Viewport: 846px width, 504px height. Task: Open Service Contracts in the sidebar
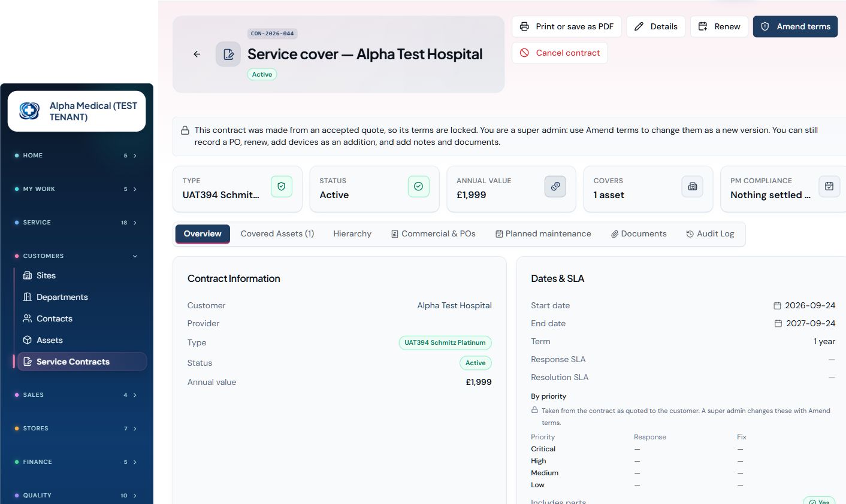[x=82, y=362]
